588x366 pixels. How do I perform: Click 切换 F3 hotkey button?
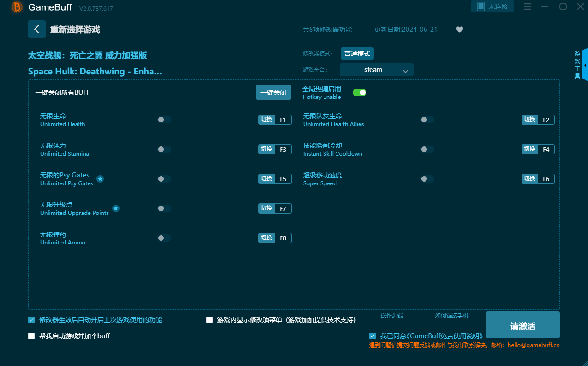(x=275, y=149)
